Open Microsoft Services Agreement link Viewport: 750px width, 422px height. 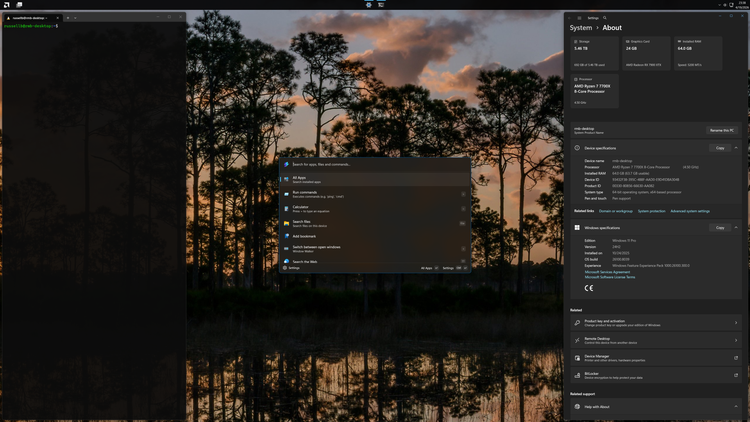[607, 272]
